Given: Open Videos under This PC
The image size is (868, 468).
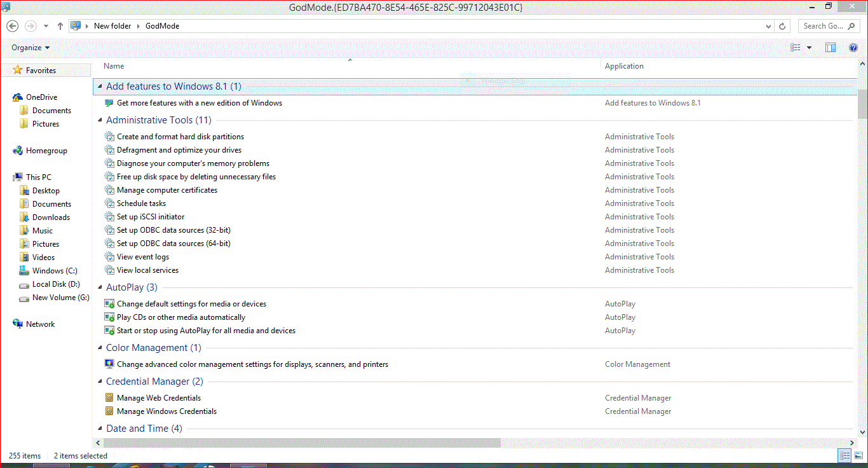Looking at the screenshot, I should click(x=43, y=258).
